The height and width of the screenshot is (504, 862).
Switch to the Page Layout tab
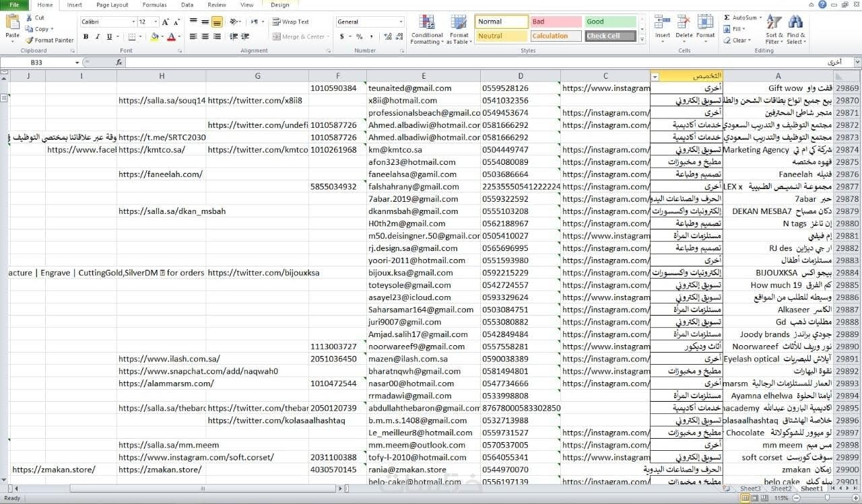(112, 5)
